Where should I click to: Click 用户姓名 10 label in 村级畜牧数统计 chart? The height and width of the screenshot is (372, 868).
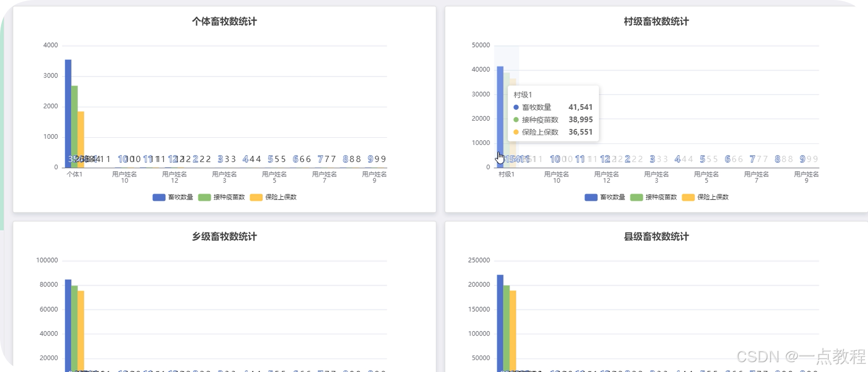tap(557, 177)
